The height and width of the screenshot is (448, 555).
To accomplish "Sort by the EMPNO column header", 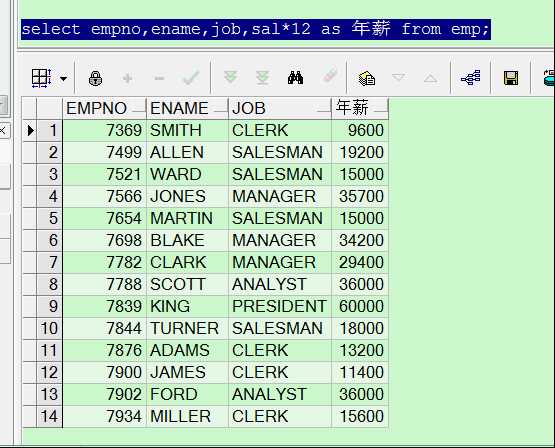I will [x=104, y=108].
